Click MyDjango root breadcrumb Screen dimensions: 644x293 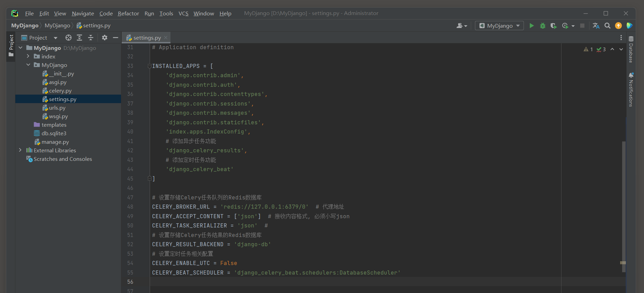(25, 26)
